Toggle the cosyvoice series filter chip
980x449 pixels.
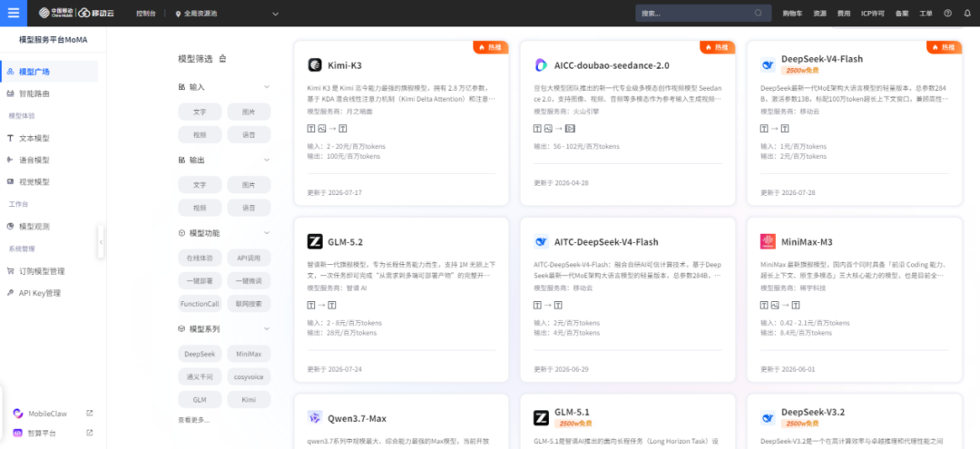click(x=249, y=377)
